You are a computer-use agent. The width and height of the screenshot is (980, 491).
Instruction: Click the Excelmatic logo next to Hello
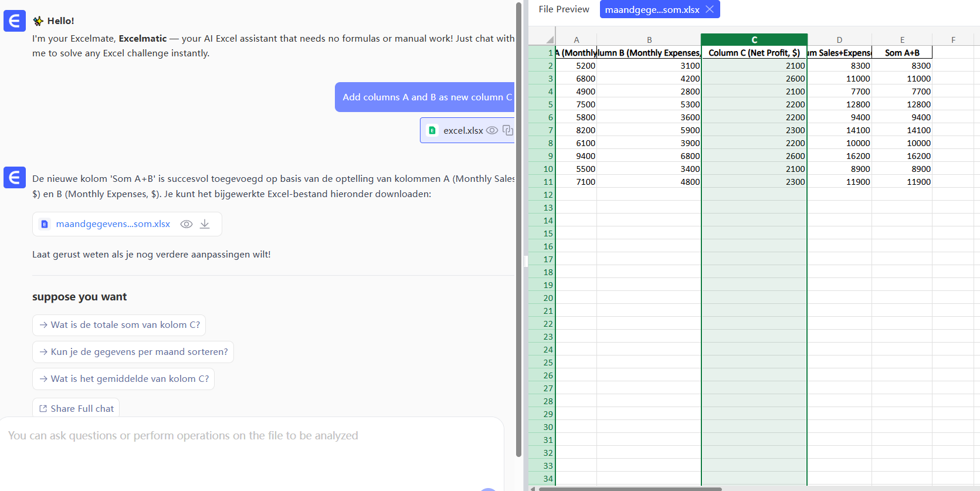coord(15,21)
